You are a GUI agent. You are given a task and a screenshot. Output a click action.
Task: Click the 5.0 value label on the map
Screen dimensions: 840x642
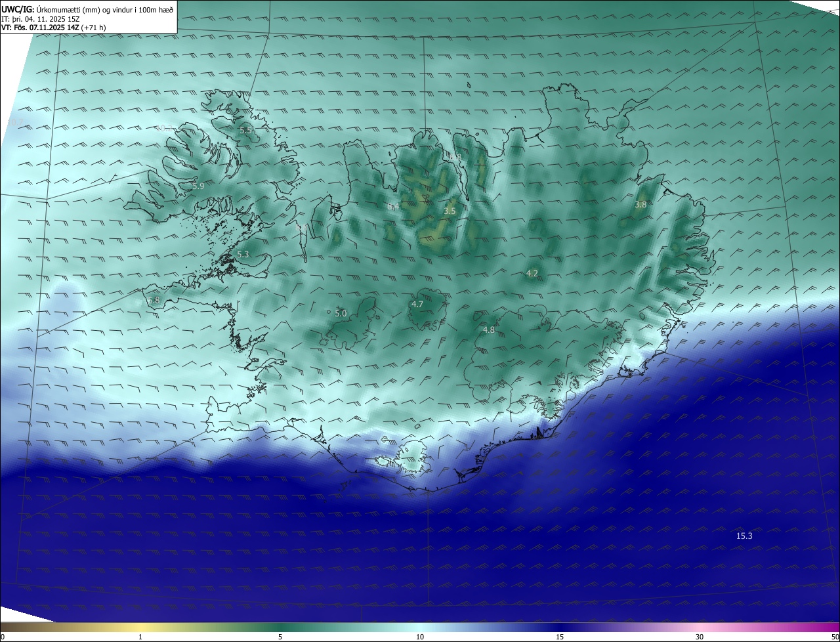tap(341, 314)
